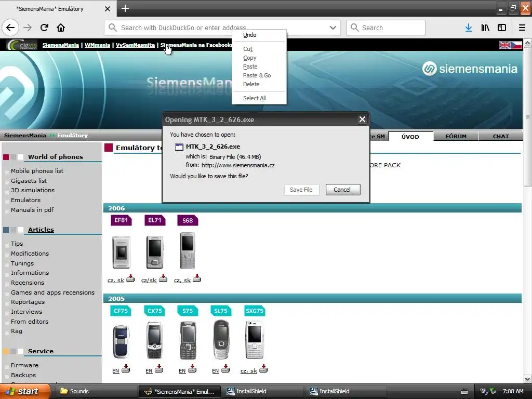Download S68 emulator via disk icon

(197, 278)
